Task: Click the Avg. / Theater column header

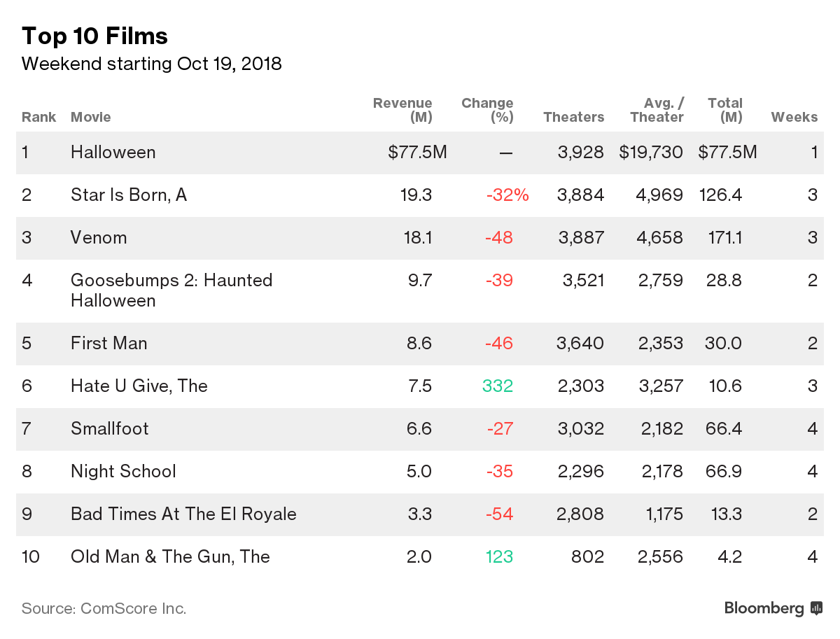Action: tap(657, 110)
